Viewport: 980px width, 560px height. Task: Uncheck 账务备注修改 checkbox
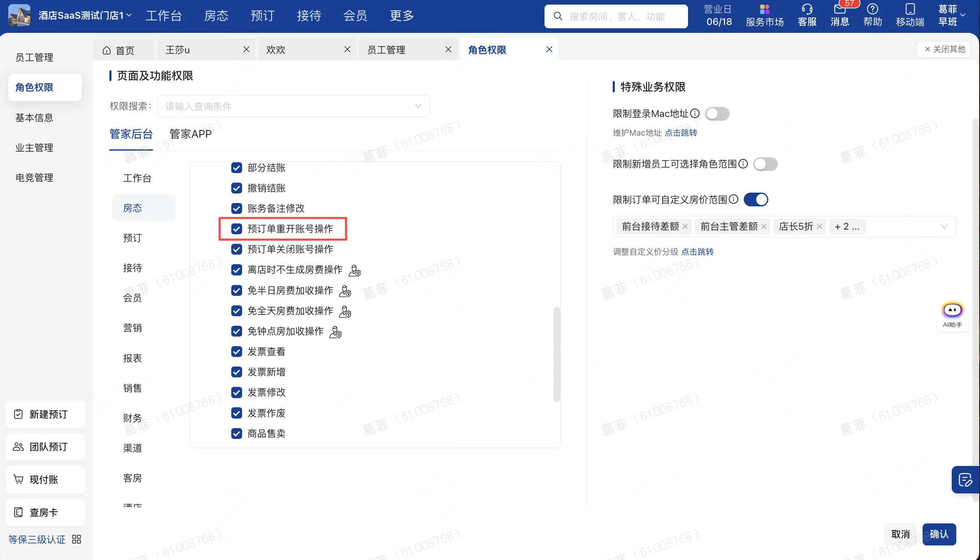pos(236,208)
